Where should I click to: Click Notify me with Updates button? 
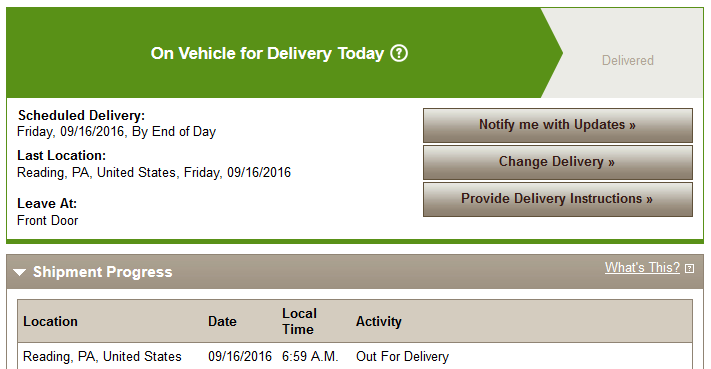click(x=558, y=125)
